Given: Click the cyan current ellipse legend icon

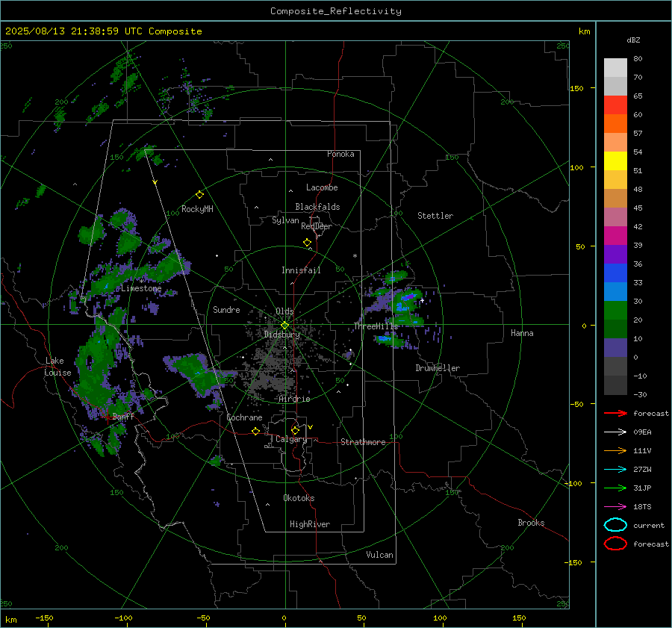Looking at the screenshot, I should [615, 525].
